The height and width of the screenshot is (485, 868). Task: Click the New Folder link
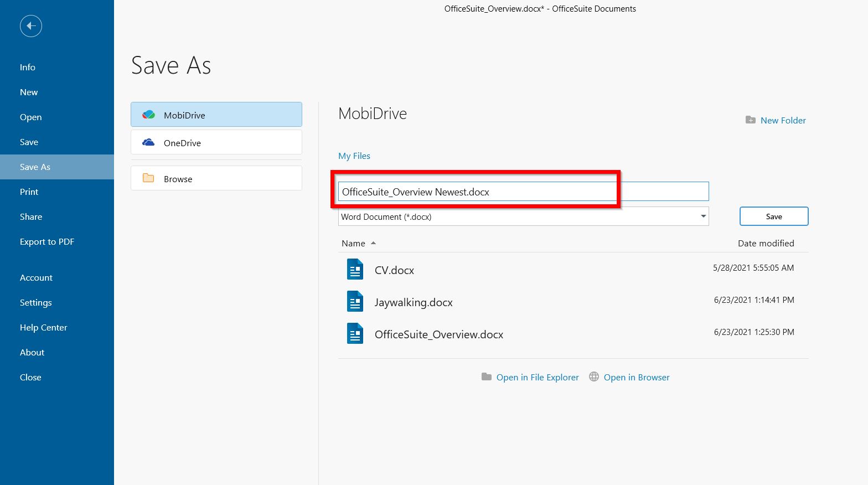click(783, 120)
